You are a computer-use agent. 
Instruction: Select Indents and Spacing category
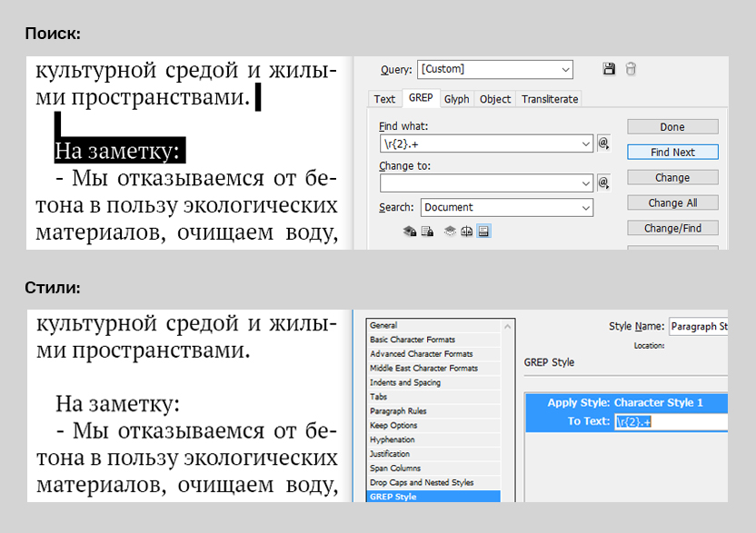pos(433,382)
